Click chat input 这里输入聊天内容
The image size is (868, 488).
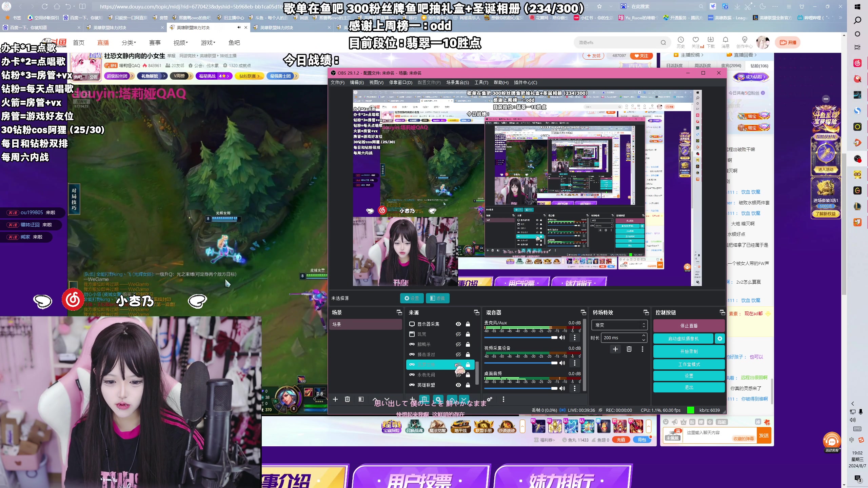[x=709, y=433]
